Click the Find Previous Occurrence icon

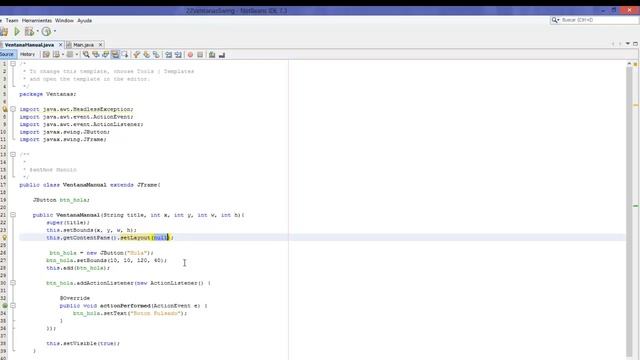coord(96,55)
